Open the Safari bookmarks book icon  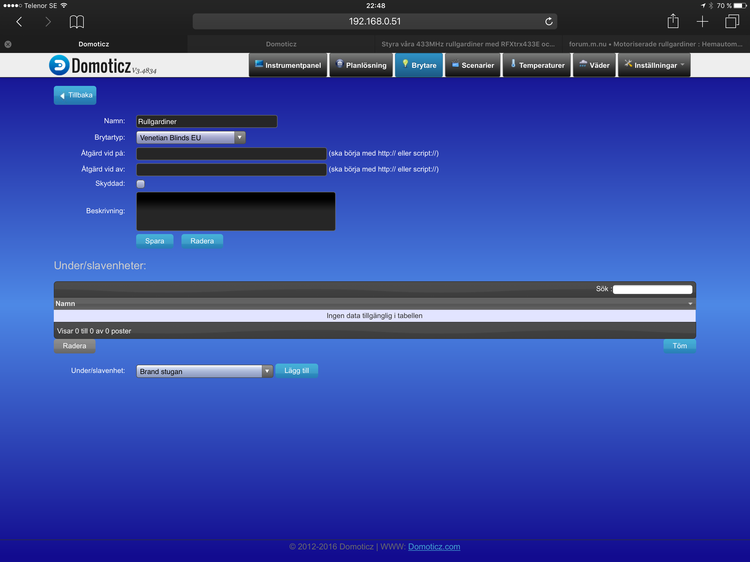[x=77, y=21]
